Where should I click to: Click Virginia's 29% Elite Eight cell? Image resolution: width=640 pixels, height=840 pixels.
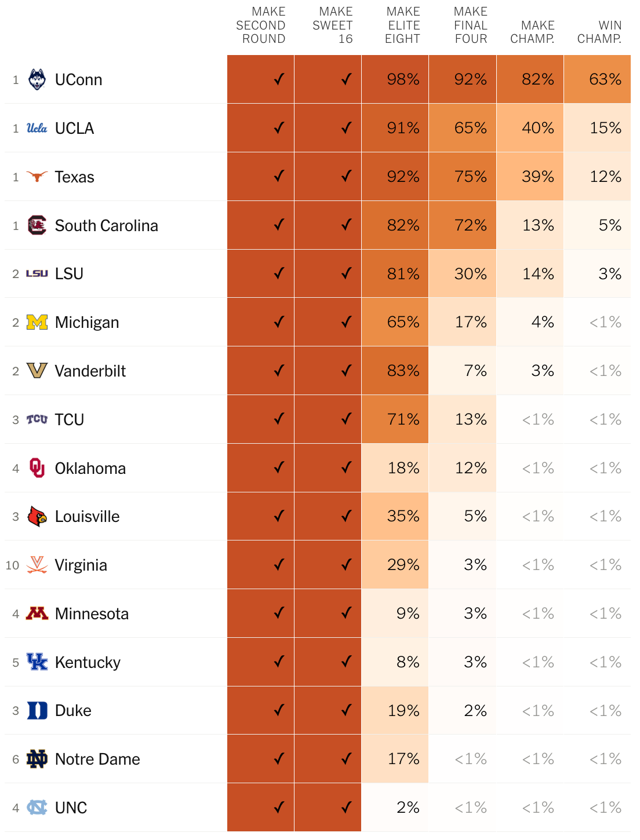(x=395, y=565)
